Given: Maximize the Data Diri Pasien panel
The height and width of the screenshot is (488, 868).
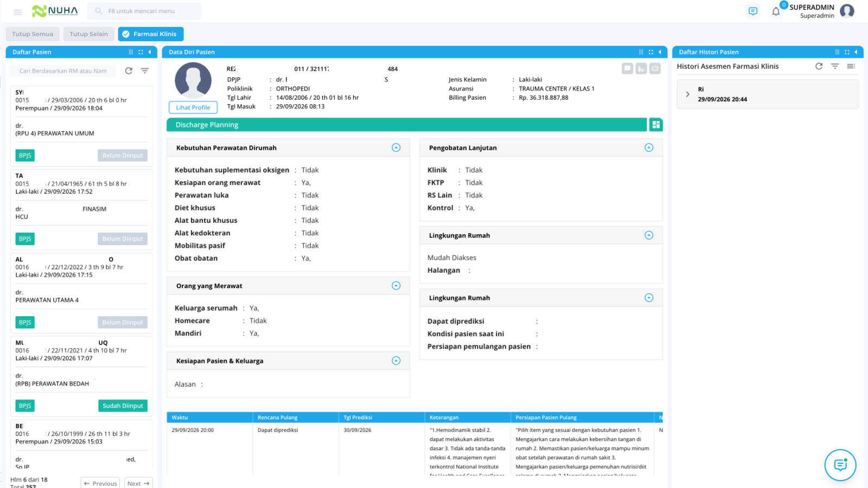Looking at the screenshot, I should pyautogui.click(x=651, y=52).
